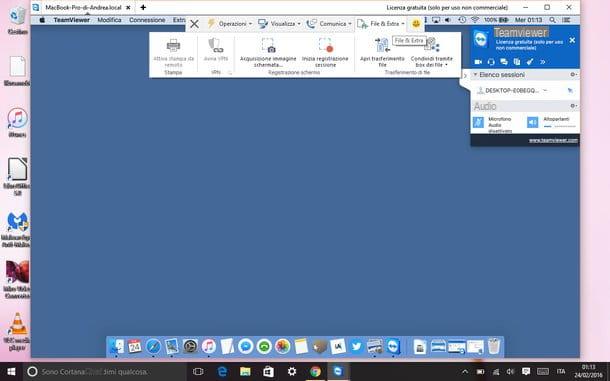Open the Comunica toolbar menu

tap(329, 24)
